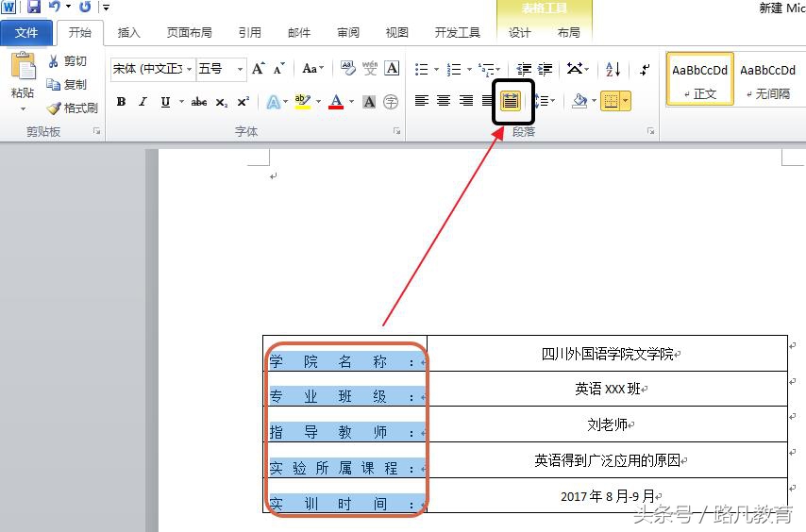Viewport: 806px width, 532px height.
Task: Click the Undo quick access icon
Action: (55, 7)
